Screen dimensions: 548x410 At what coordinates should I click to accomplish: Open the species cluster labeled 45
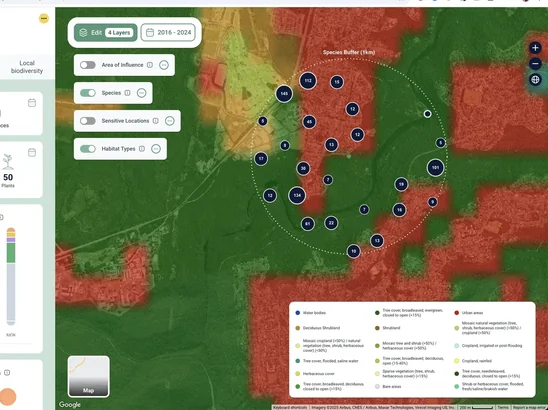pyautogui.click(x=309, y=122)
